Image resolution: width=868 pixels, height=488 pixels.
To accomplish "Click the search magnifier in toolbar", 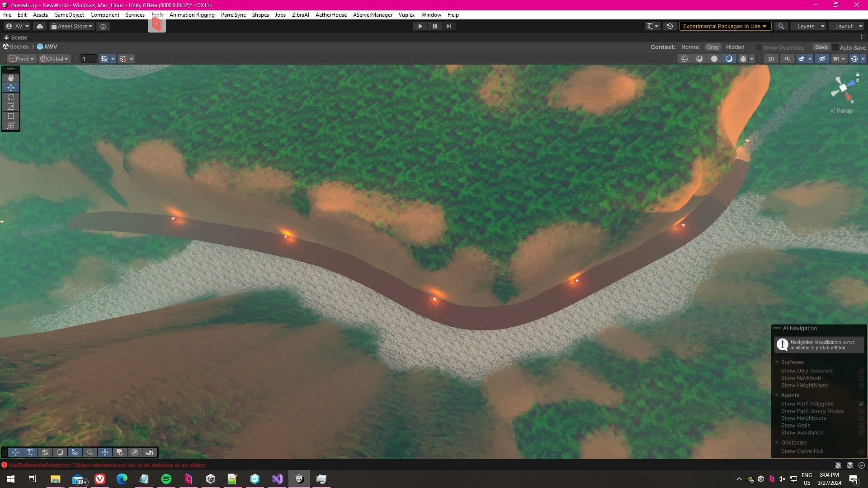I will 781,26.
